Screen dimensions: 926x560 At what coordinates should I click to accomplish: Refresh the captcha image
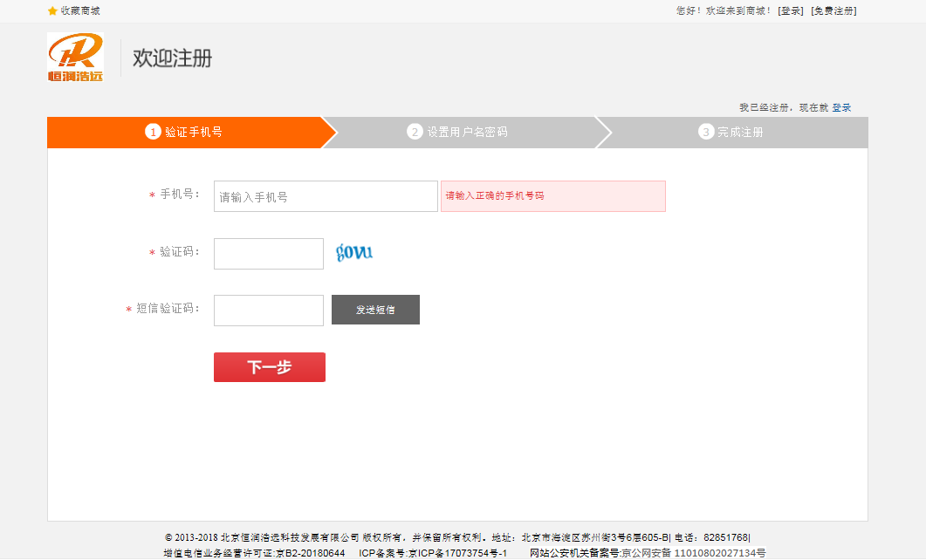tap(354, 253)
